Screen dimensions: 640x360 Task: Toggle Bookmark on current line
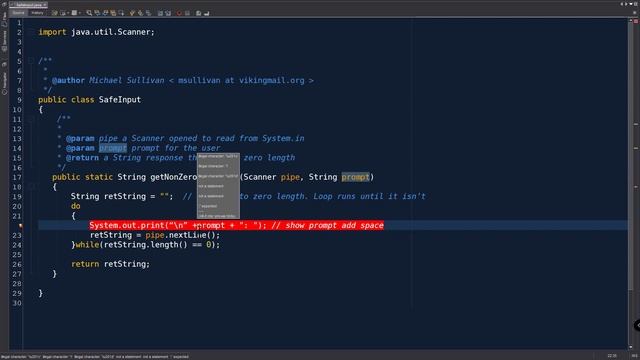point(149,13)
